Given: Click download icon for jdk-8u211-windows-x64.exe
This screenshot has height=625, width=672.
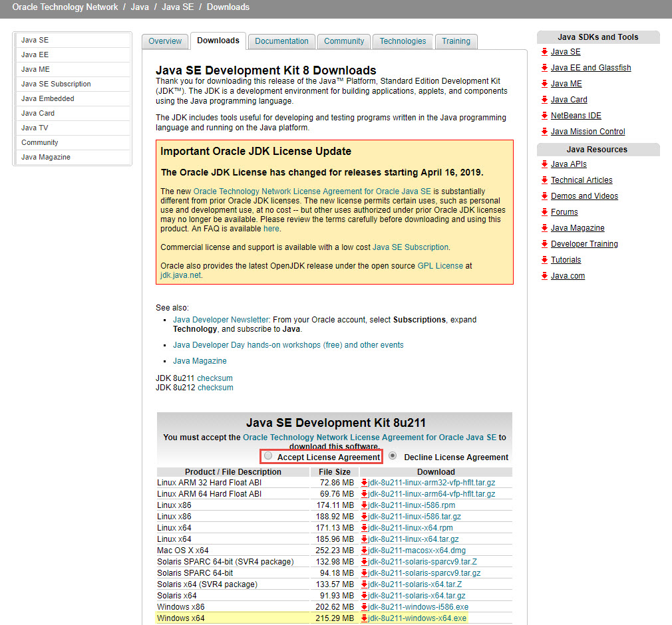Looking at the screenshot, I should pyautogui.click(x=365, y=618).
